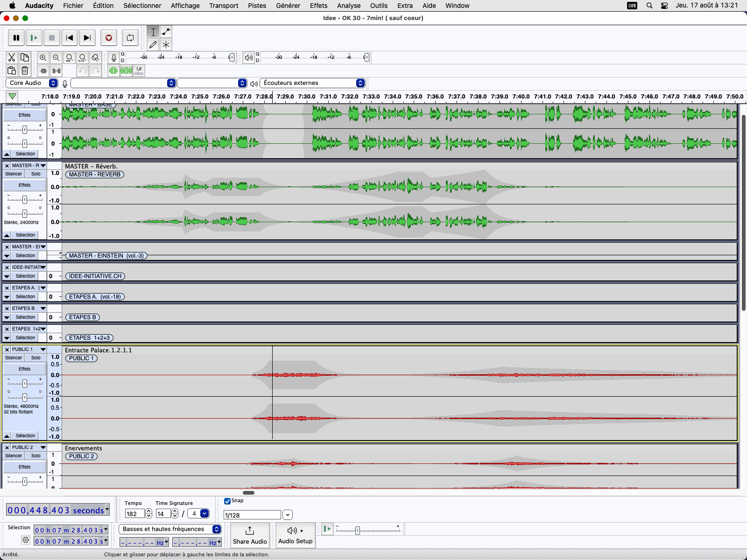Screen dimensions: 747x560
Task: Toggle Silencer on PUBLIC 2 track
Action: click(x=14, y=456)
